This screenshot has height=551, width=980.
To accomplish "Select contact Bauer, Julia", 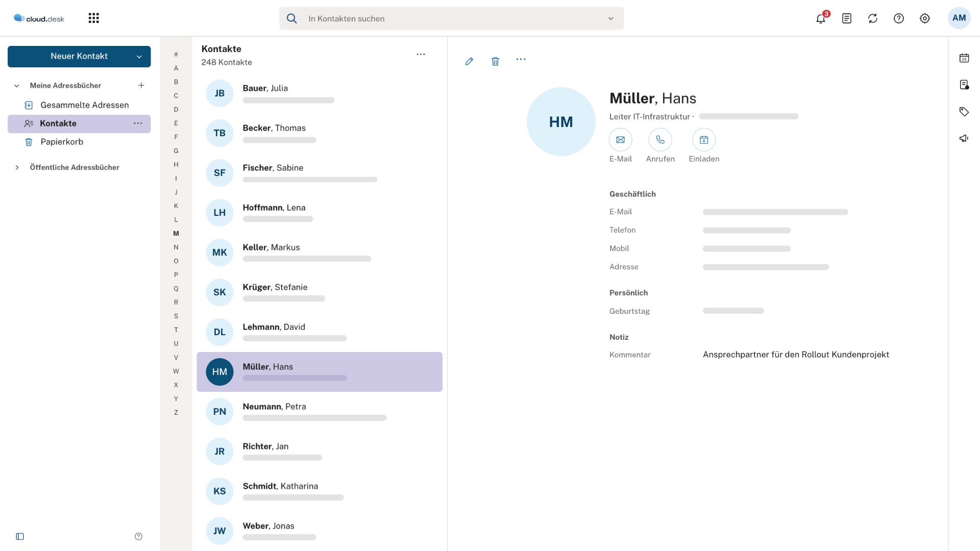I will [320, 93].
